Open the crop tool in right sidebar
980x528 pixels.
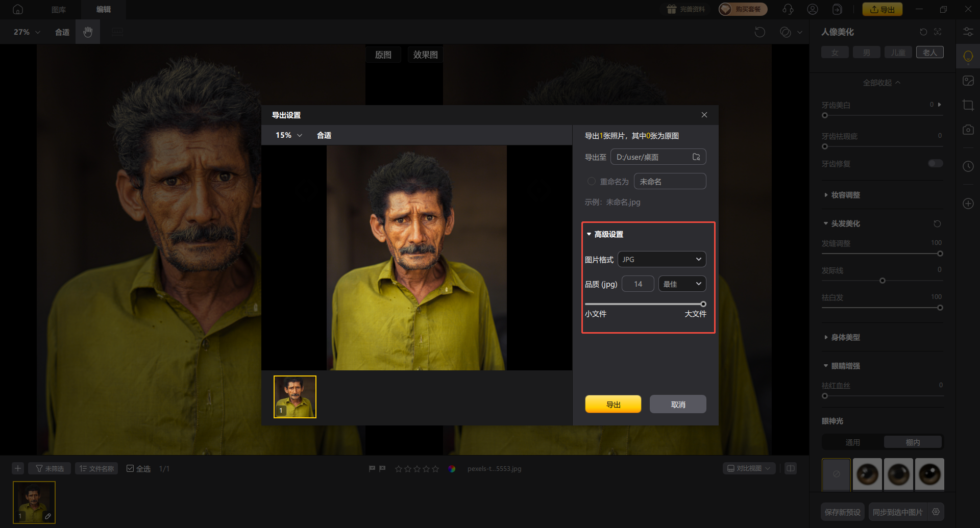[x=968, y=106]
